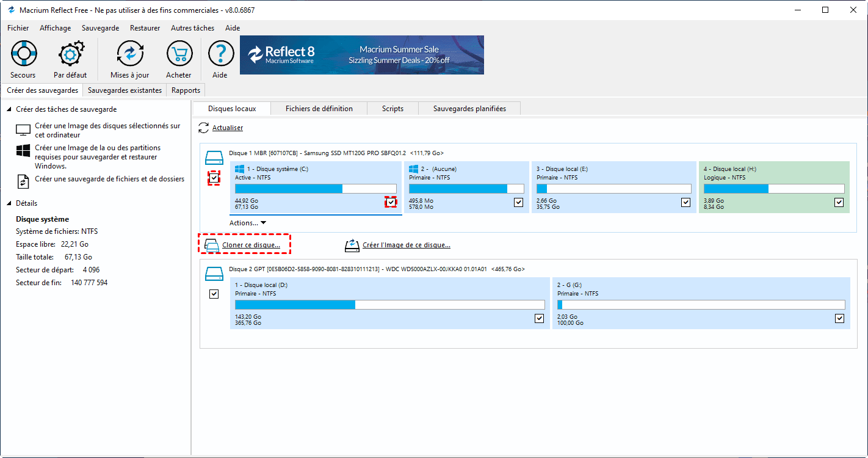This screenshot has width=868, height=458.
Task: Collapse the Créer des tâches de sauvegarde section
Action: pyautogui.click(x=10, y=109)
